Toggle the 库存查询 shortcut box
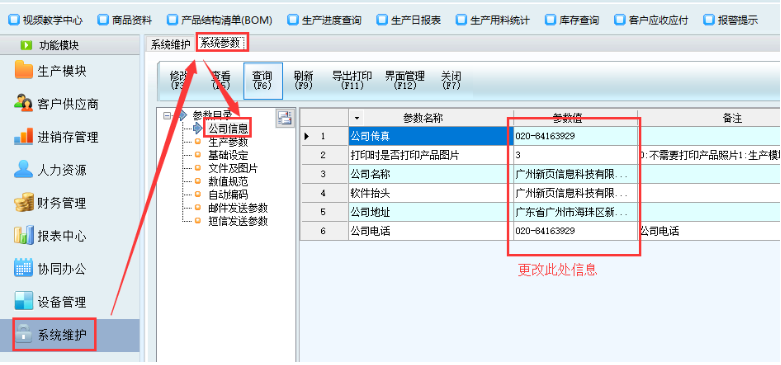Screen dimensions: 781x365 point(550,20)
